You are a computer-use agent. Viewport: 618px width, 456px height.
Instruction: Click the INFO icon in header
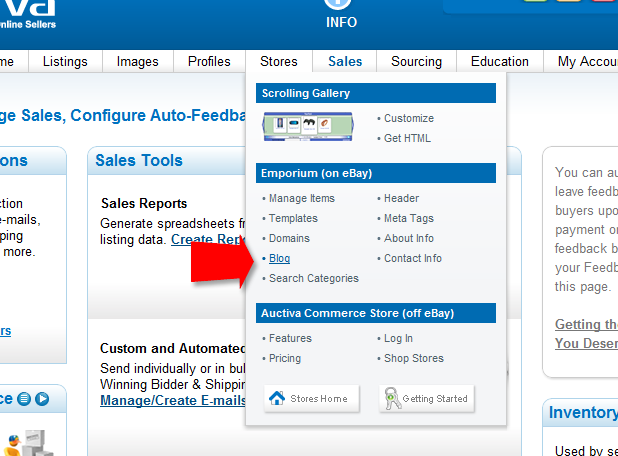point(338,4)
